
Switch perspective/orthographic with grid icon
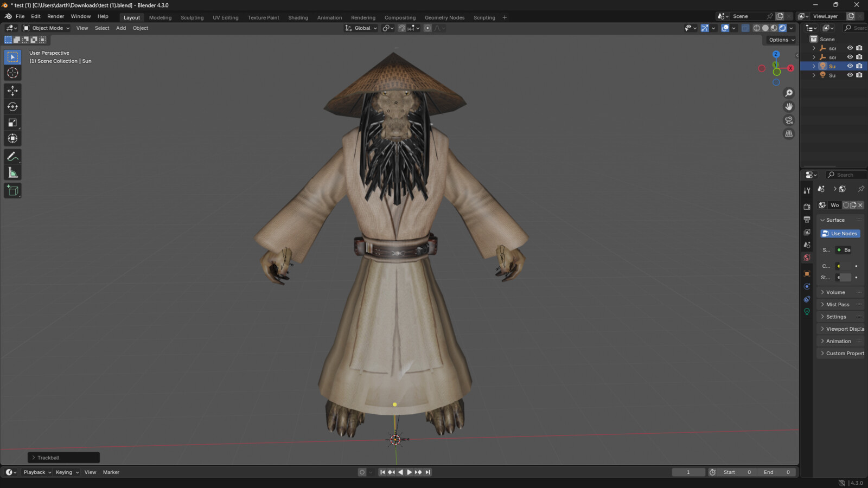789,134
